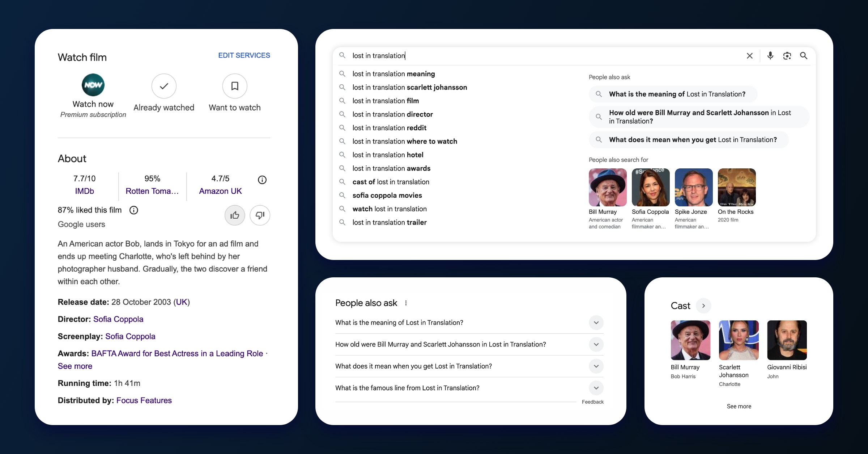Open Focus Features distributor link
Screen dimensions: 868x454
click(x=144, y=400)
